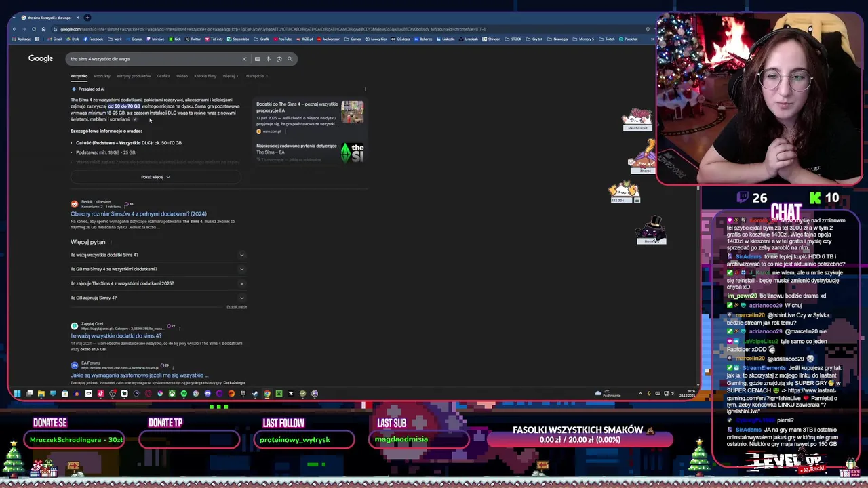The image size is (868, 488).
Task: Open Windows Start menu
Action: point(17,393)
